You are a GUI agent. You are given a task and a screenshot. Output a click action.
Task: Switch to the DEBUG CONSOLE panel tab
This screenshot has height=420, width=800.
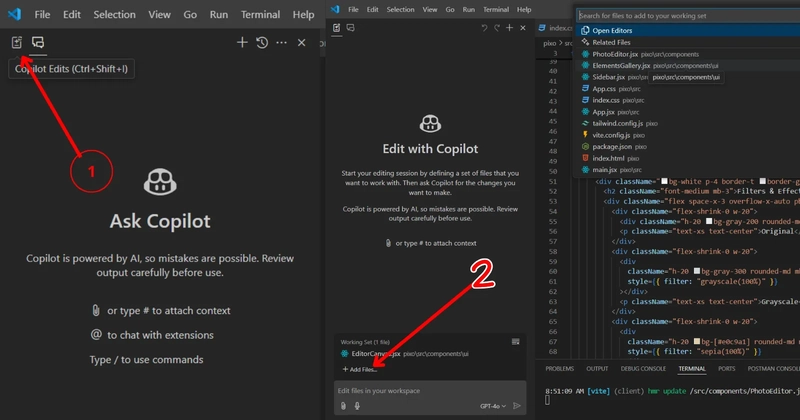pyautogui.click(x=643, y=368)
